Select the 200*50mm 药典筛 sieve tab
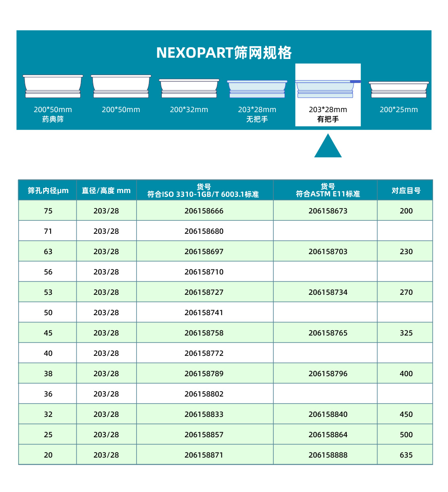The height and width of the screenshot is (492, 448). pyautogui.click(x=53, y=98)
